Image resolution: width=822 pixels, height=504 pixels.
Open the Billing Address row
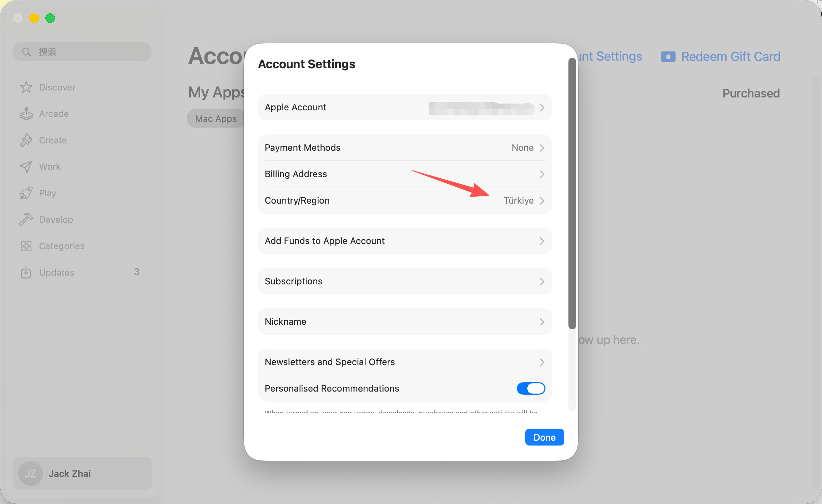click(405, 174)
